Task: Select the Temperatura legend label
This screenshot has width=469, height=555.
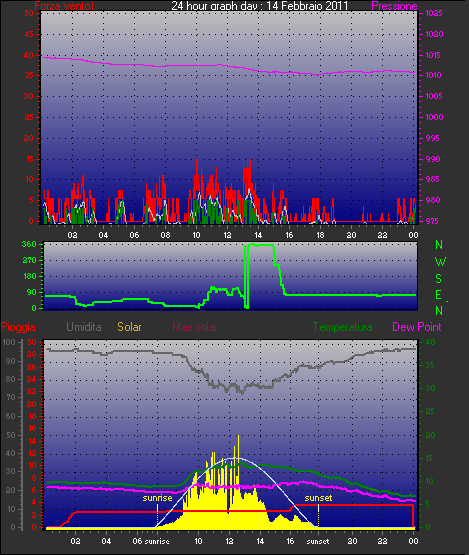Action: [x=342, y=327]
